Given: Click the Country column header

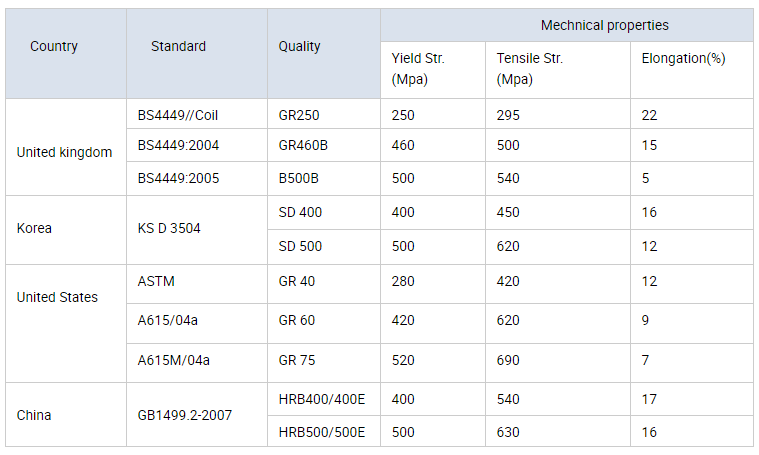Looking at the screenshot, I should click(x=66, y=54).
